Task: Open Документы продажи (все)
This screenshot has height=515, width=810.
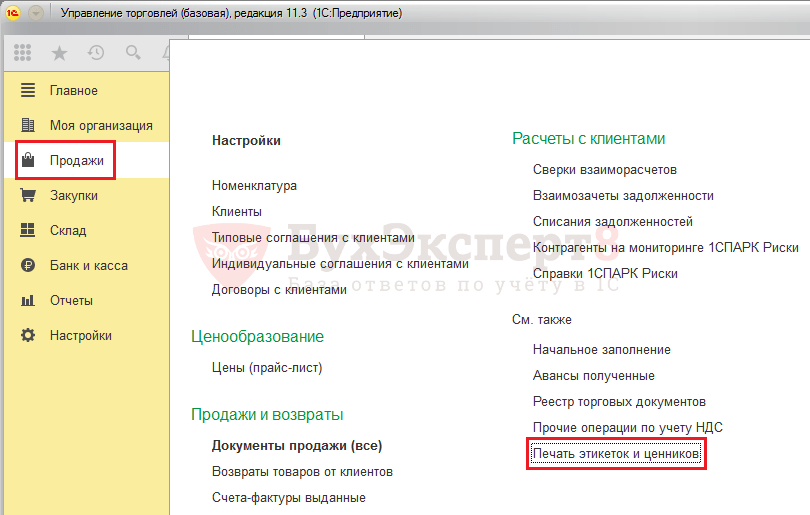Action: coord(297,446)
